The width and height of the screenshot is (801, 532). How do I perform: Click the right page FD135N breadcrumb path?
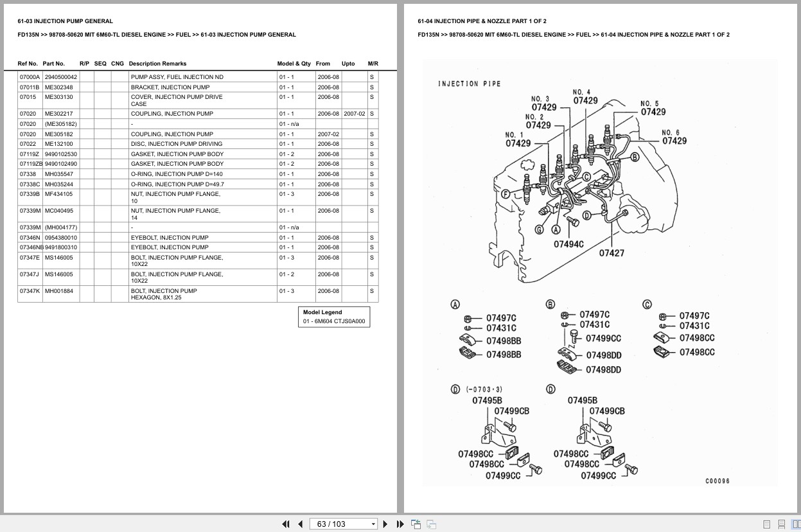pos(574,35)
